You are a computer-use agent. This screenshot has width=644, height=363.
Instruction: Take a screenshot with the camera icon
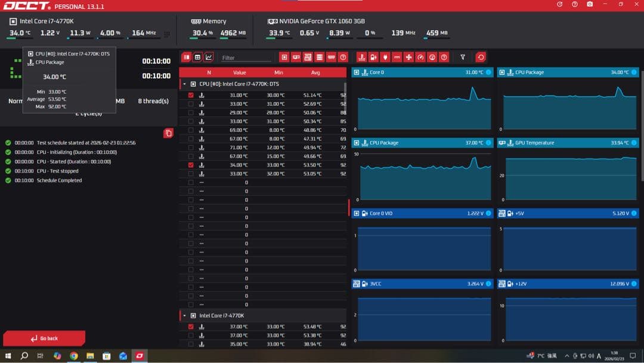[x=590, y=4]
